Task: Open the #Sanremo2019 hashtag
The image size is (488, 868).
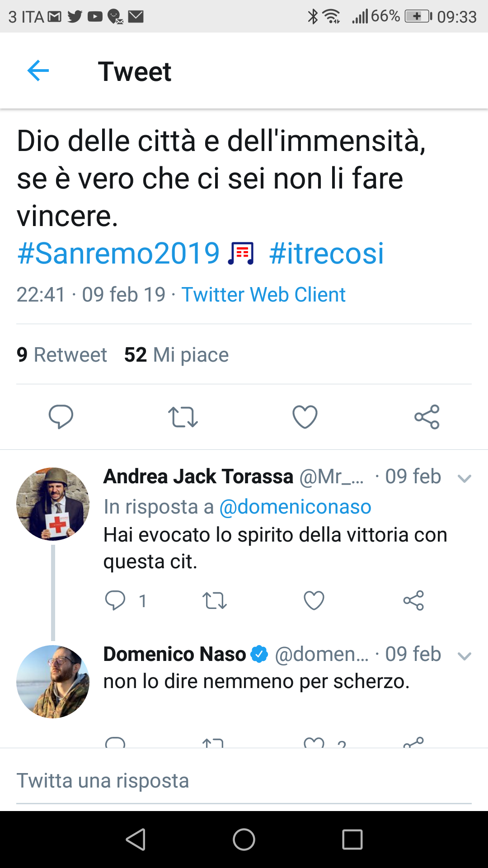Action: pyautogui.click(x=118, y=253)
